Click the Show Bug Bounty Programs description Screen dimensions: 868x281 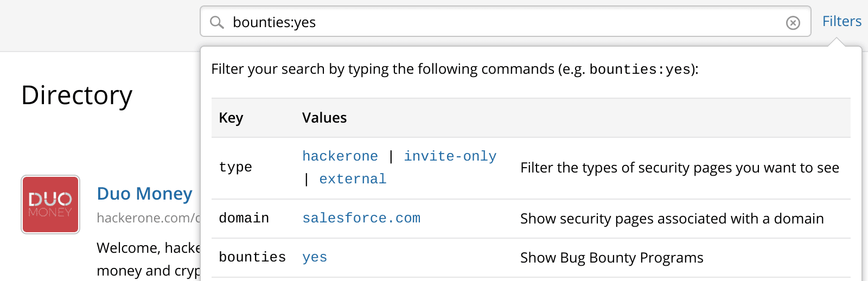(611, 258)
